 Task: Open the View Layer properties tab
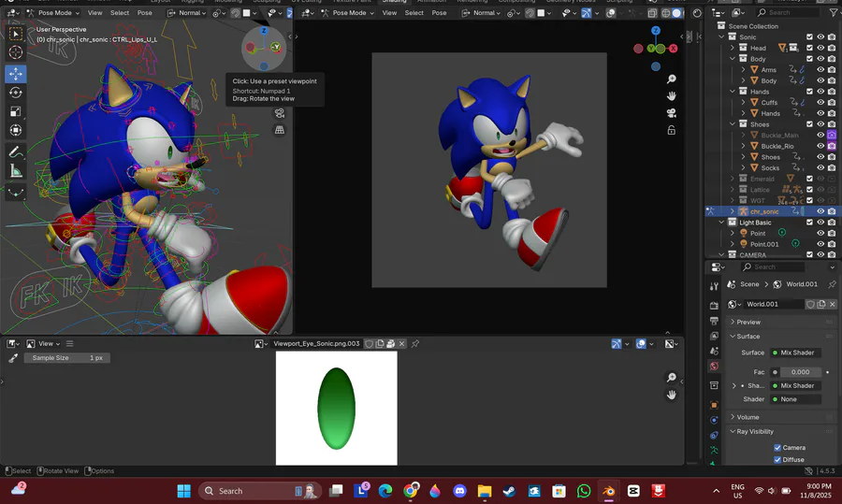coord(714,336)
